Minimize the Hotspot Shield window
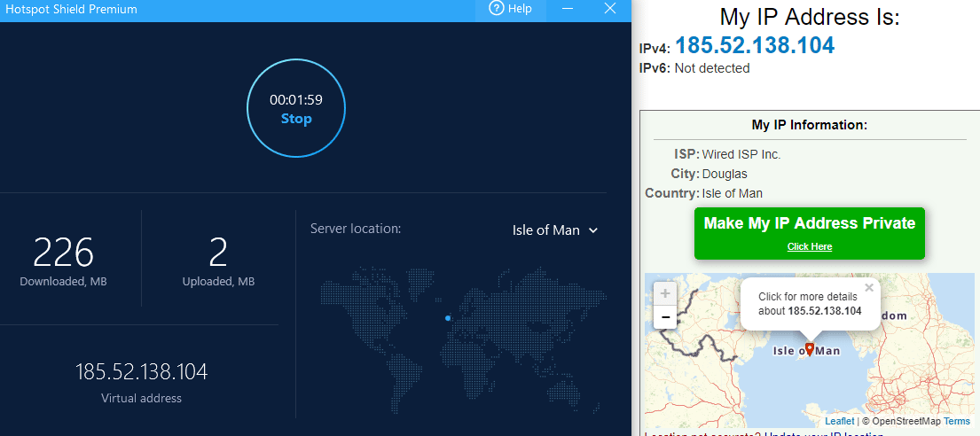980x436 pixels. [x=568, y=9]
